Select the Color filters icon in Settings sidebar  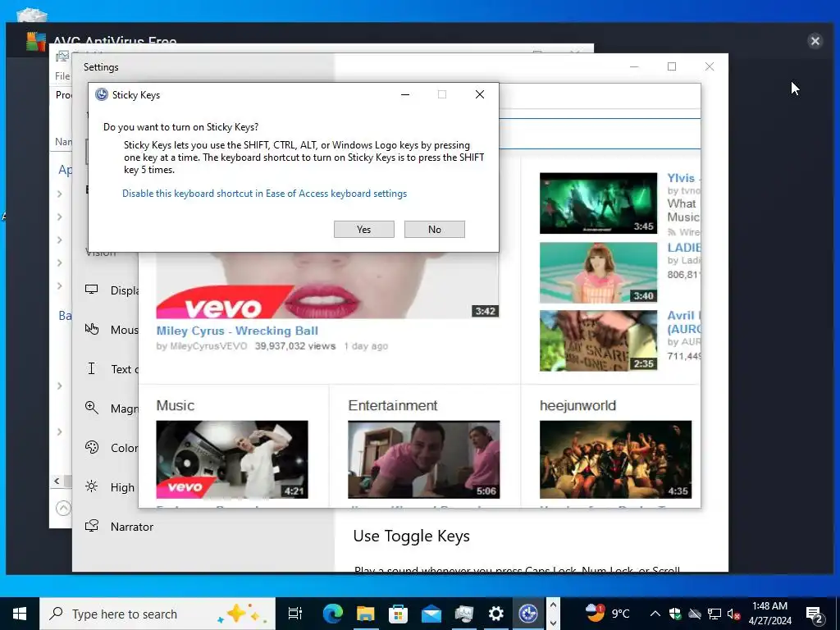coord(92,447)
